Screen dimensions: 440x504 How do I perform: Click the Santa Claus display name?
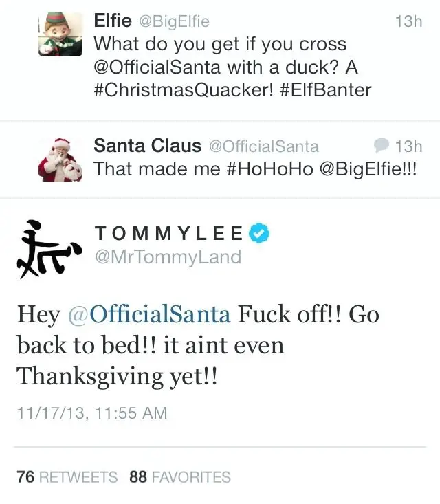pyautogui.click(x=147, y=146)
